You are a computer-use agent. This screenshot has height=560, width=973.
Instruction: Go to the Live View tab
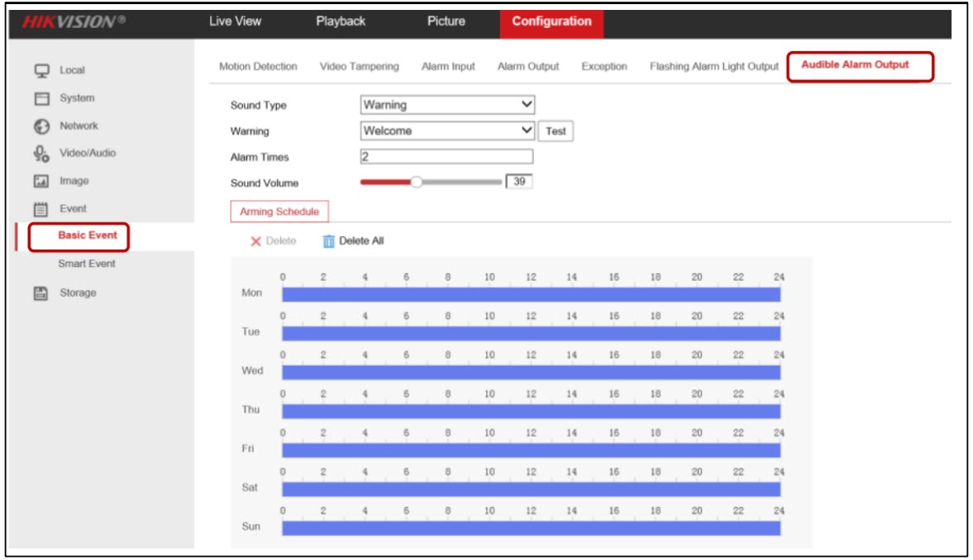pos(235,21)
